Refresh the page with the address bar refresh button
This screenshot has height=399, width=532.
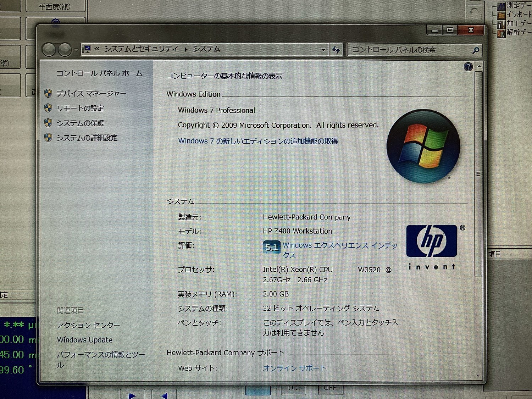click(x=336, y=50)
